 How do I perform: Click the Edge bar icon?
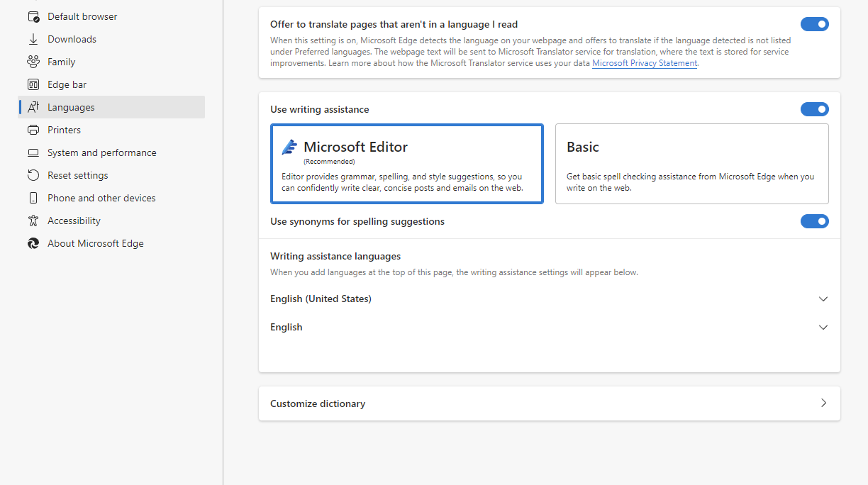pyautogui.click(x=33, y=84)
